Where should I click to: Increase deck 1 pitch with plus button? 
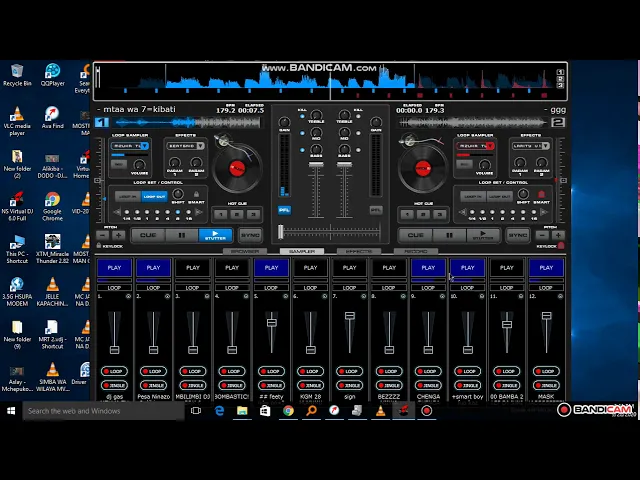coord(118,236)
